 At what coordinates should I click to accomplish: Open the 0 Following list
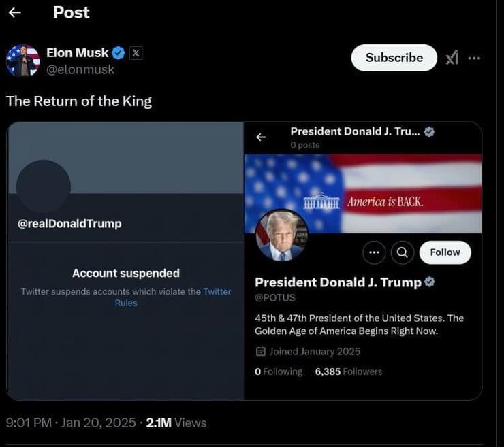(x=279, y=371)
